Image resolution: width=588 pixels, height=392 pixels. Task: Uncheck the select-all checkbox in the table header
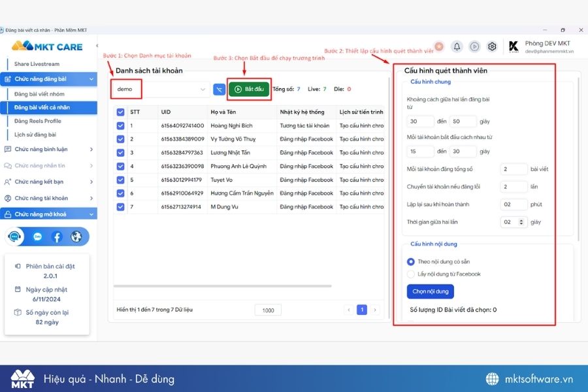(x=120, y=112)
